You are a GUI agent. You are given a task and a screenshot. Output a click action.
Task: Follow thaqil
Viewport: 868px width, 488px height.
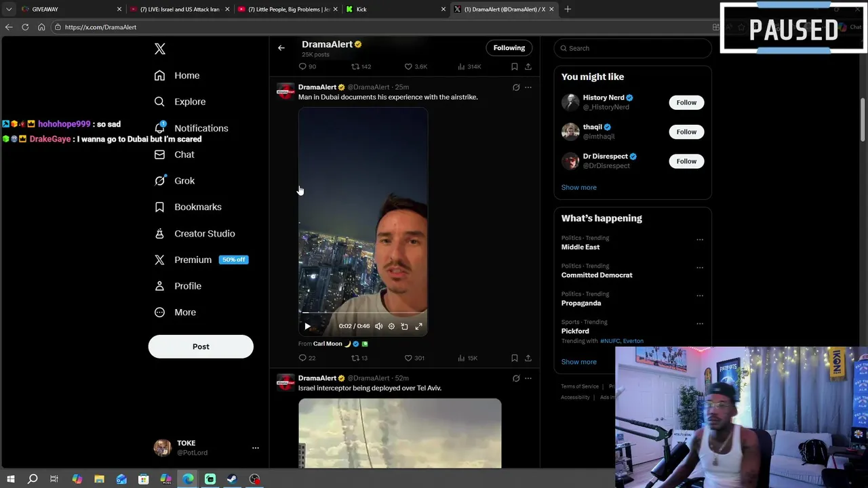click(x=686, y=131)
